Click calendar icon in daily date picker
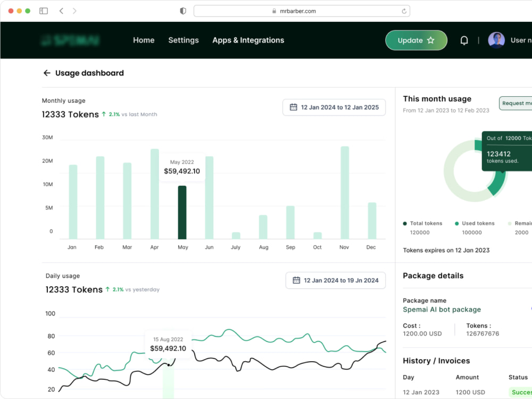 (296, 280)
